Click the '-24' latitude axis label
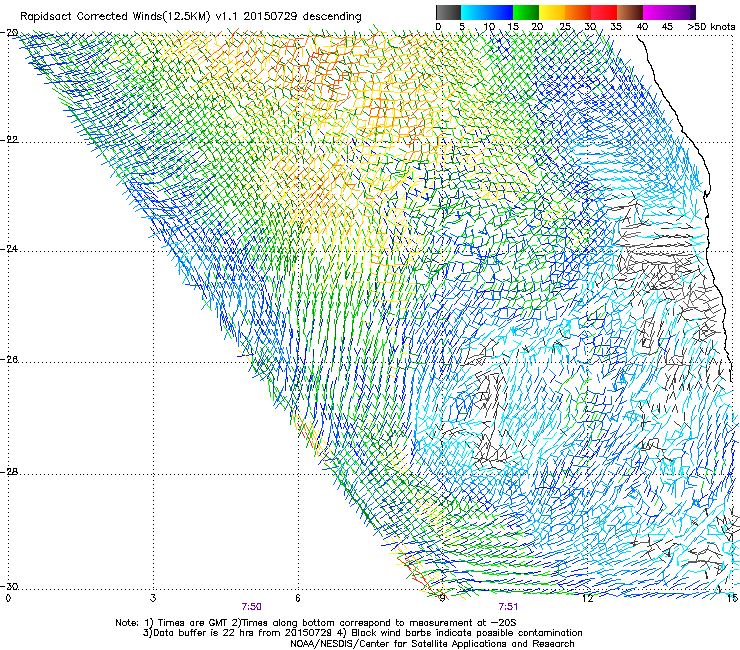Image resolution: width=740 pixels, height=650 pixels. (9, 249)
